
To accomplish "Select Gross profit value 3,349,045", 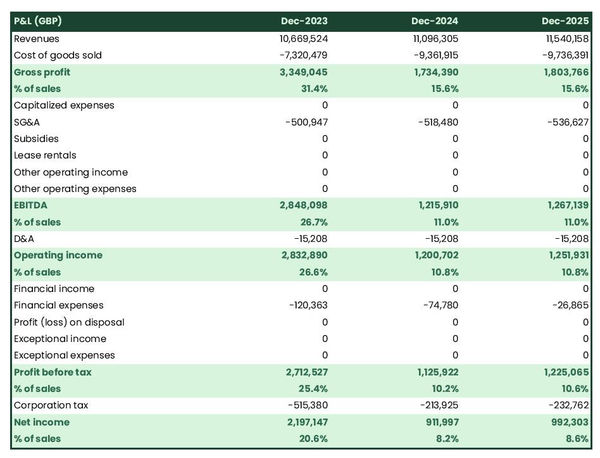I will (299, 72).
